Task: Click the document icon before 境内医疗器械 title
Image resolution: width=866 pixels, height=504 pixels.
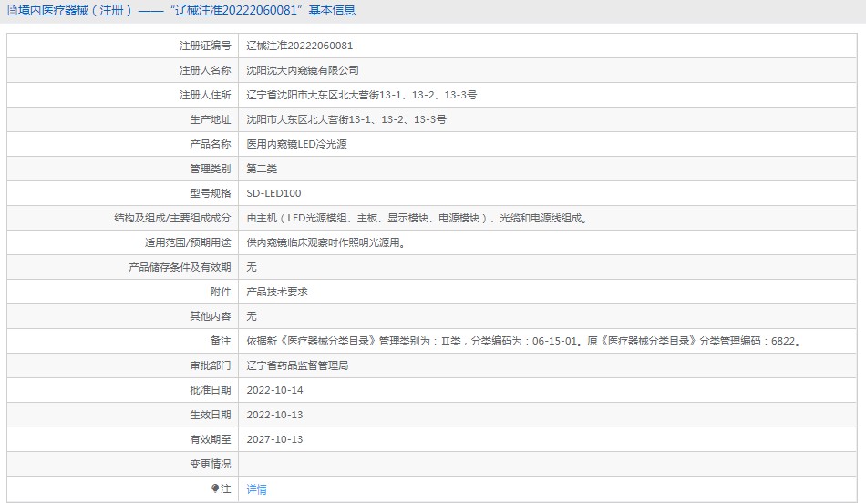Action: tap(12, 11)
